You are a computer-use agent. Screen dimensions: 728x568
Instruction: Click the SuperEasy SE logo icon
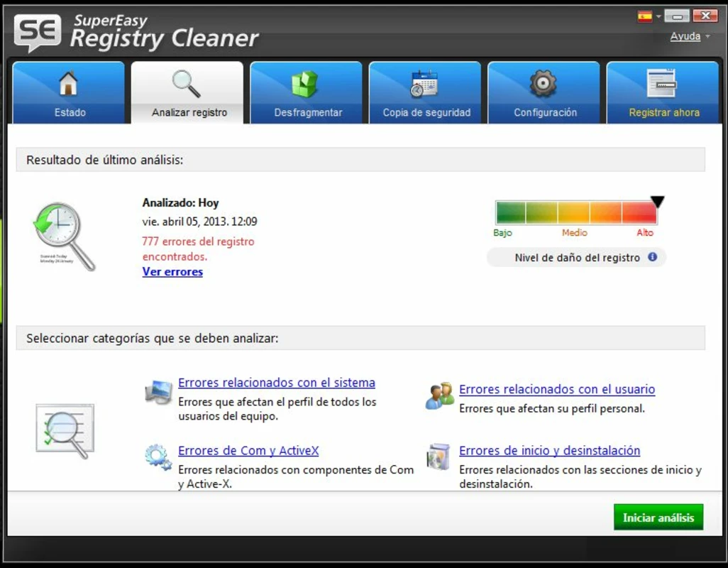pyautogui.click(x=37, y=33)
